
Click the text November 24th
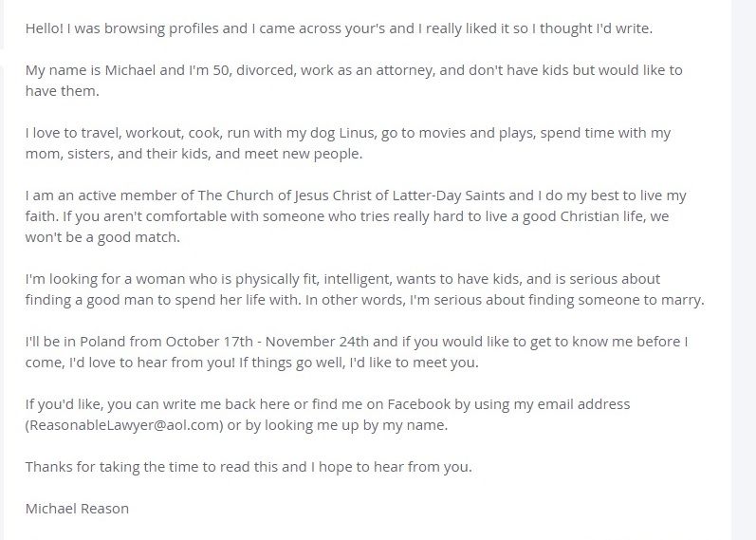coord(317,342)
